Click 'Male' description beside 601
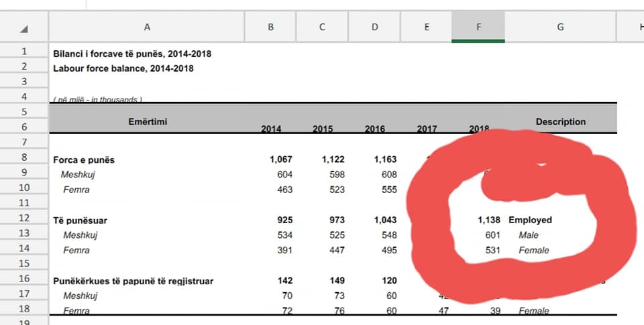The height and width of the screenshot is (325, 644). tap(529, 235)
